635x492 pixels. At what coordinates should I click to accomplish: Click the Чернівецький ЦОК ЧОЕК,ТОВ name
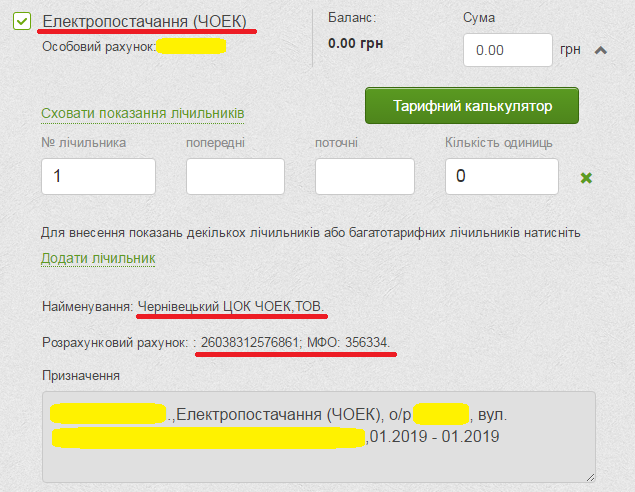tap(231, 305)
